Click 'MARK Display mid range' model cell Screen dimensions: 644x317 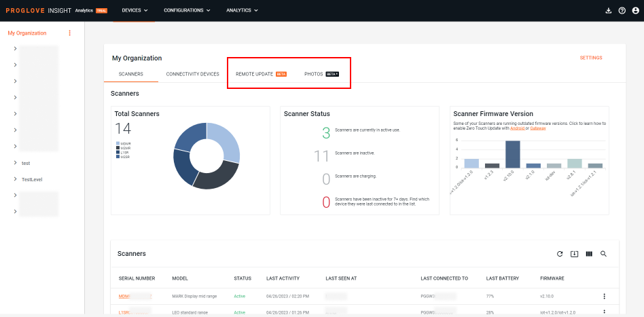pyautogui.click(x=194, y=296)
